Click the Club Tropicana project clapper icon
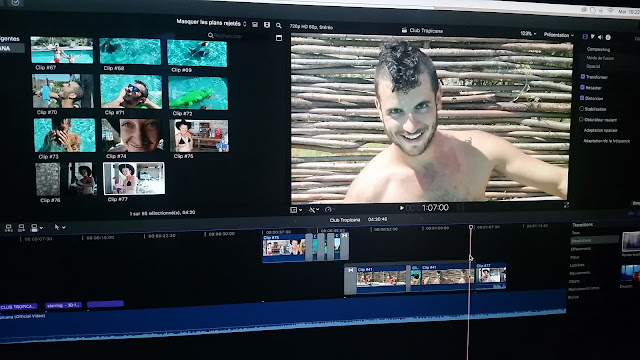The image size is (640, 360). 404,30
